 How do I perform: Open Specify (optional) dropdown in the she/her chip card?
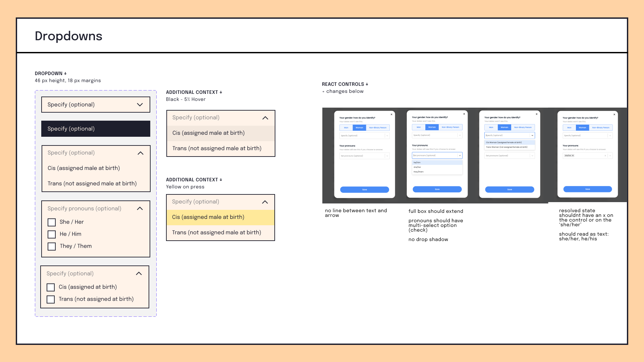coord(588,135)
